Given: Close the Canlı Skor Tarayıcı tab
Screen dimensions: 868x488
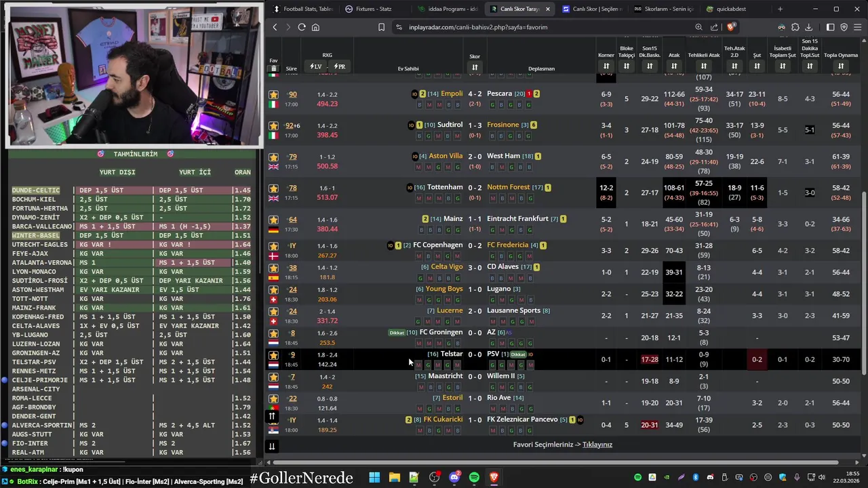Looking at the screenshot, I should pyautogui.click(x=547, y=9).
